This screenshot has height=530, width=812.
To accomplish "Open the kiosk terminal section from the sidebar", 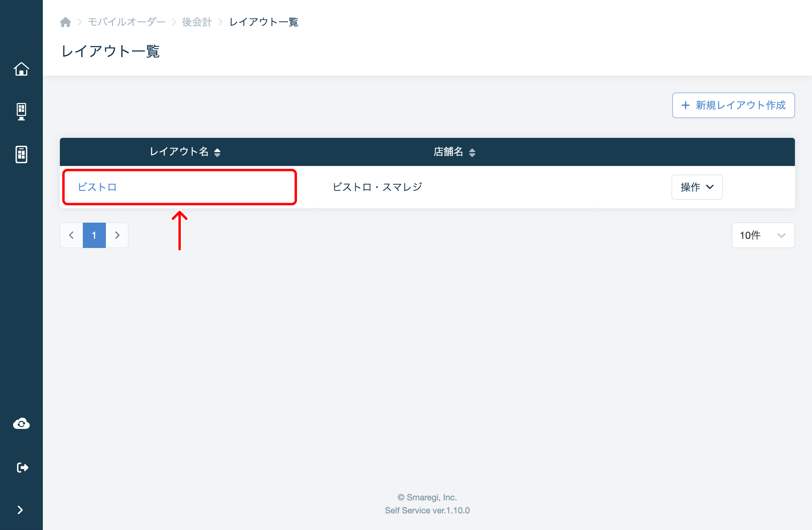I will (x=21, y=111).
